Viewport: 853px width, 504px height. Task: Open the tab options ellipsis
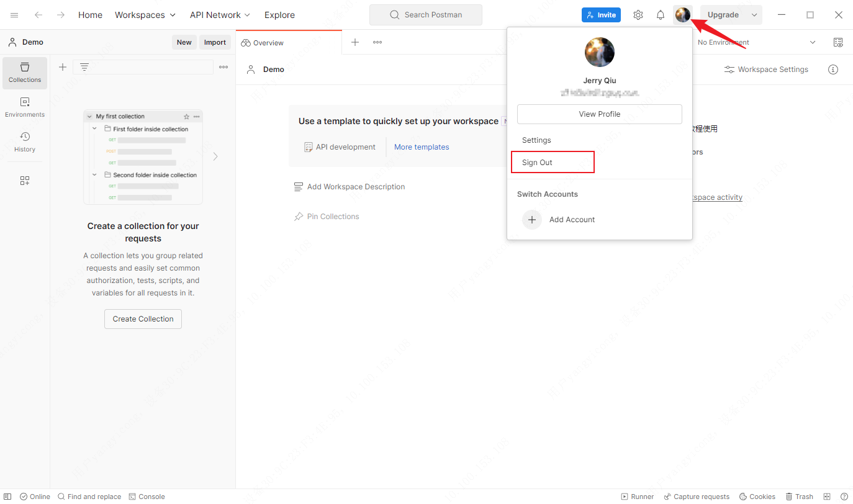[377, 42]
